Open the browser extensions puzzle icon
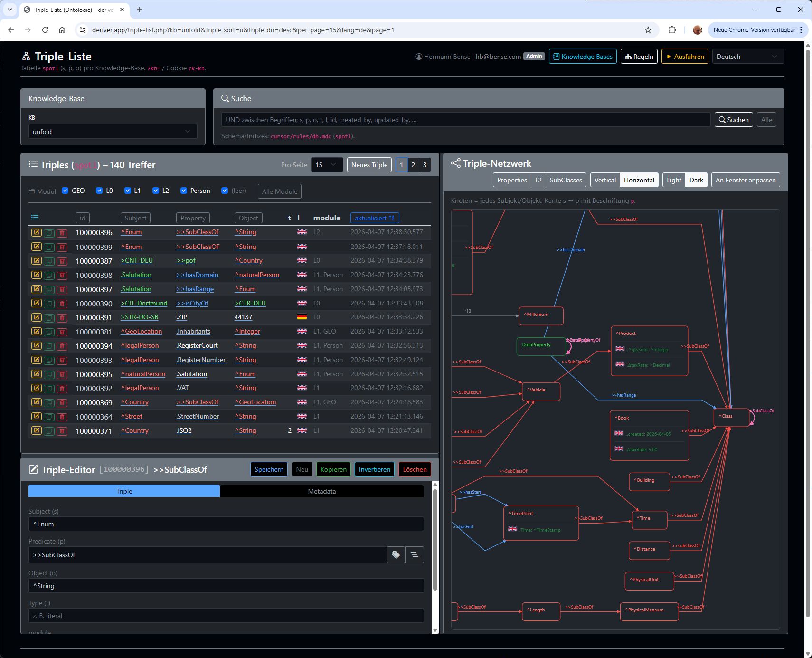The height and width of the screenshot is (658, 812). tap(672, 30)
